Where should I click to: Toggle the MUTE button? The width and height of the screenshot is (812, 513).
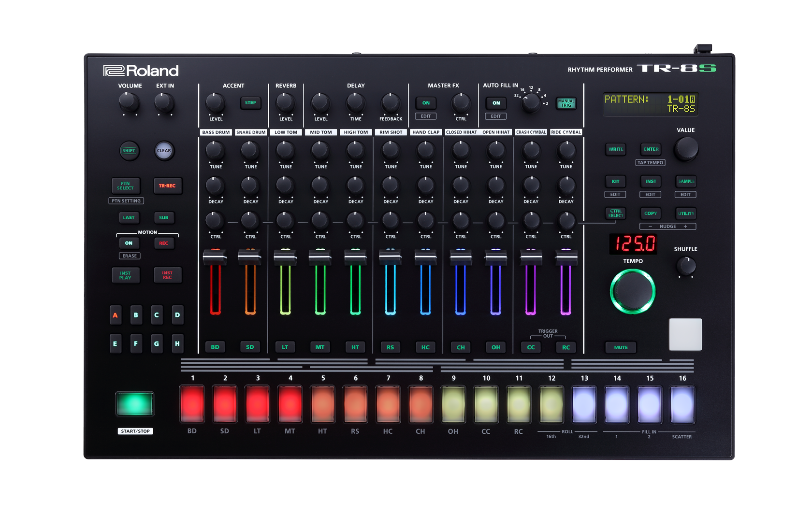[621, 348]
